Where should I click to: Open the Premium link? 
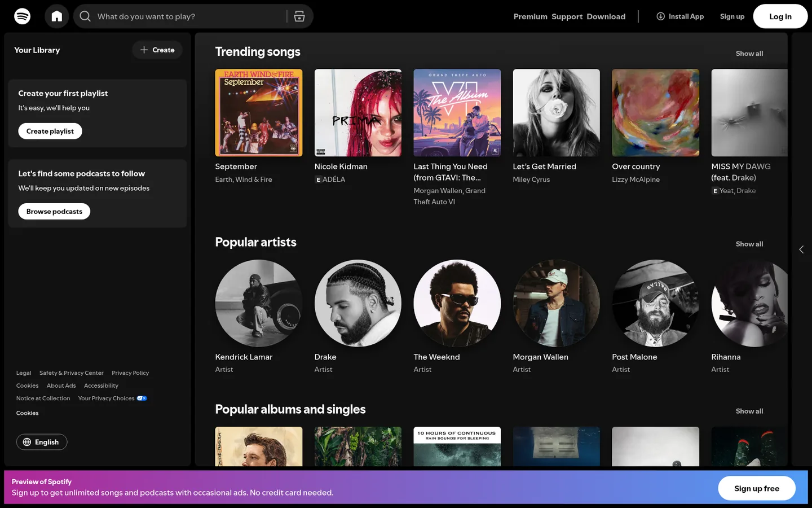[x=530, y=16]
